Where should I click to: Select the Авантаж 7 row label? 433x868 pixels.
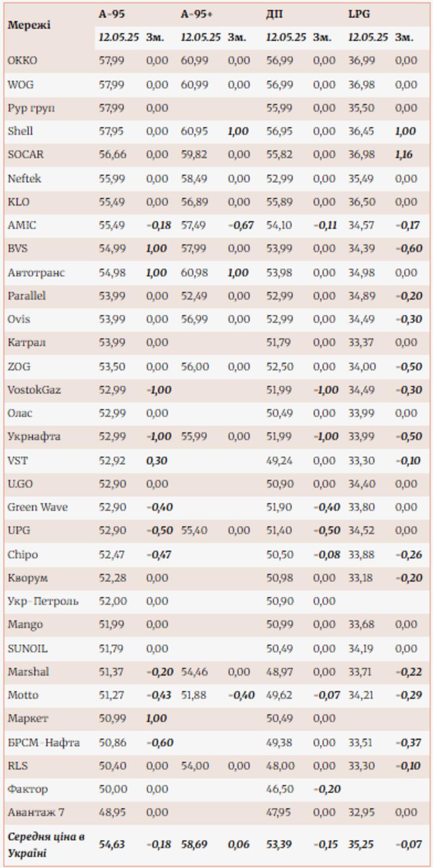36,812
